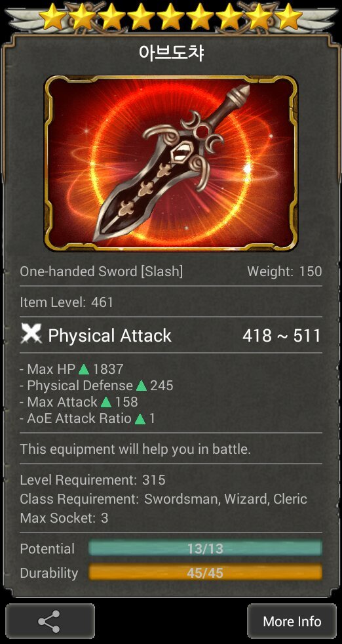This screenshot has width=342, height=644.
Task: Click the green arrow beside Max Attack
Action: (106, 402)
